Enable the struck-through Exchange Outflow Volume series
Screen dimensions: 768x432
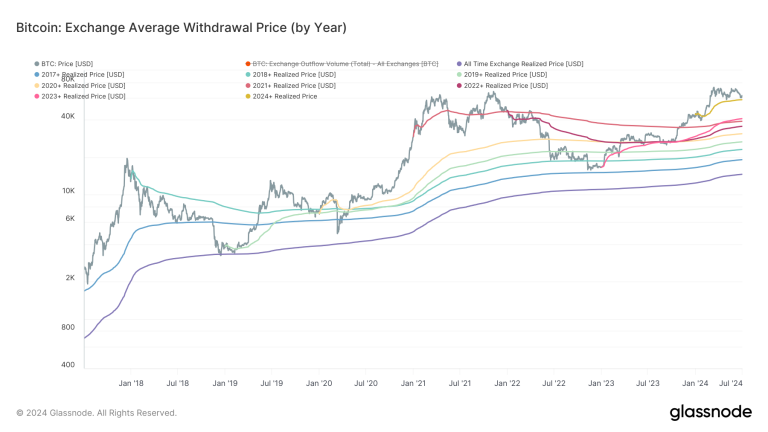tap(344, 64)
